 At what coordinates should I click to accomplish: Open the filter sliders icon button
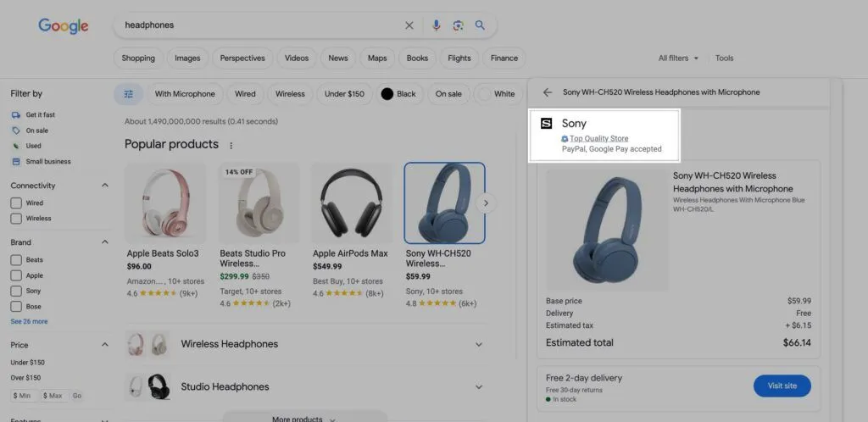(x=129, y=94)
